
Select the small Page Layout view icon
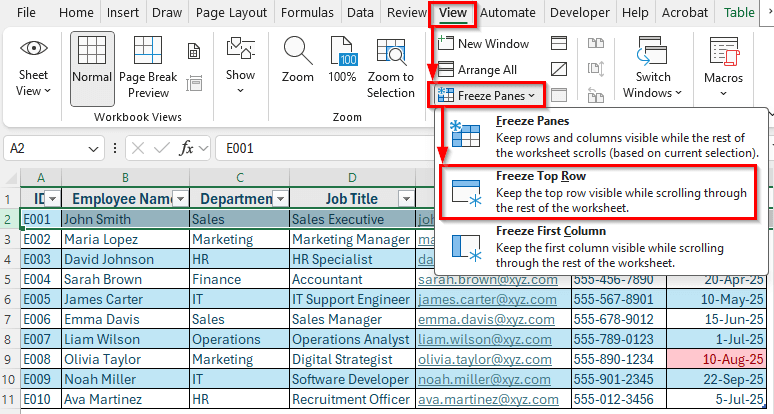tap(194, 51)
